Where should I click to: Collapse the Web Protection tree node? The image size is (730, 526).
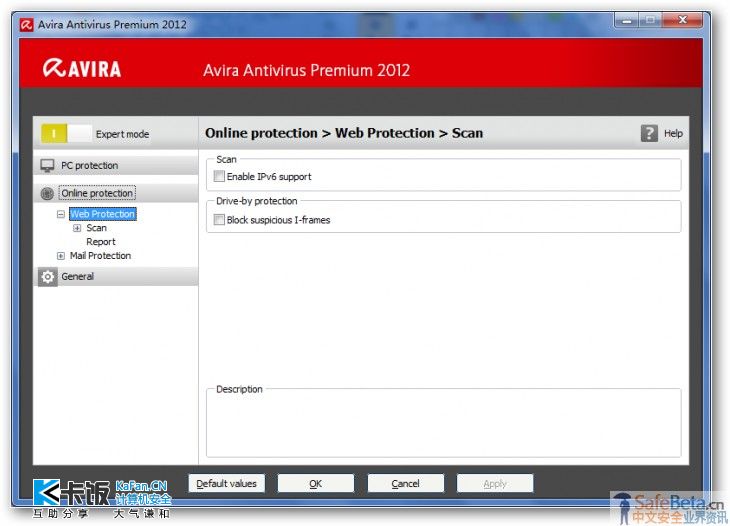[61, 214]
